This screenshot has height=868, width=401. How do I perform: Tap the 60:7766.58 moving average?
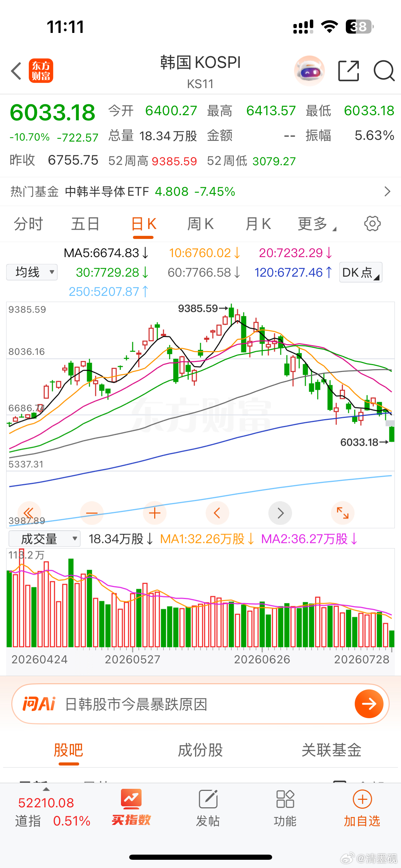point(204,273)
